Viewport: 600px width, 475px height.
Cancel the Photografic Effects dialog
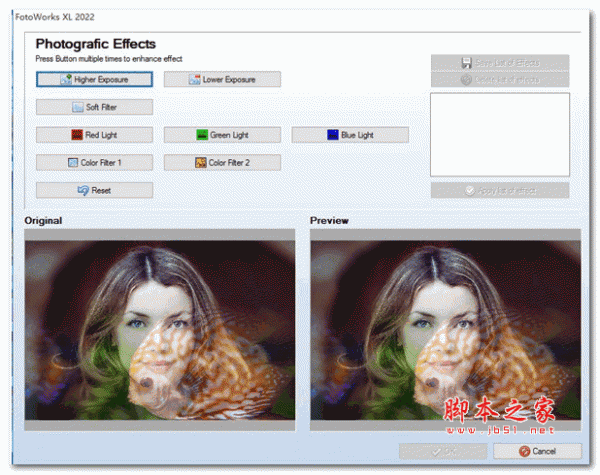(538, 451)
